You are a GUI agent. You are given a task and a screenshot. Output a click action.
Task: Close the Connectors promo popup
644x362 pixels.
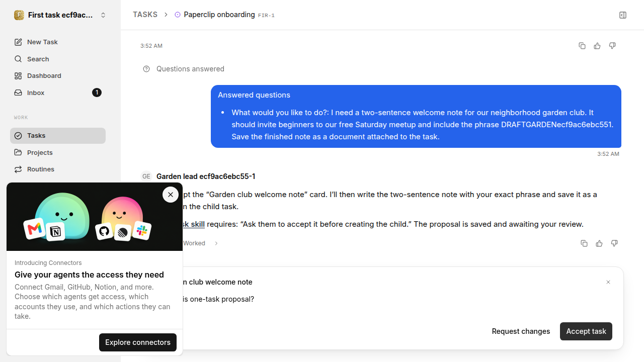coord(171,195)
